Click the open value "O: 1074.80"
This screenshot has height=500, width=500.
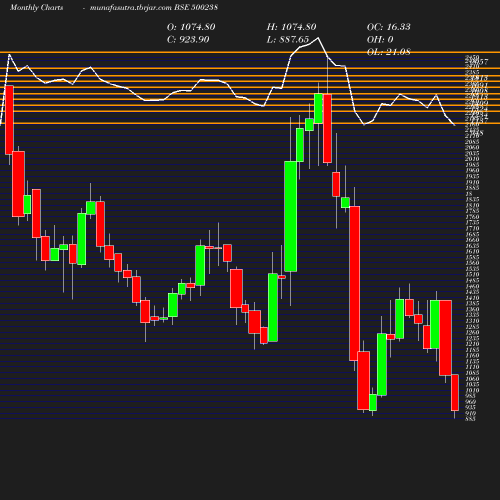click(191, 27)
